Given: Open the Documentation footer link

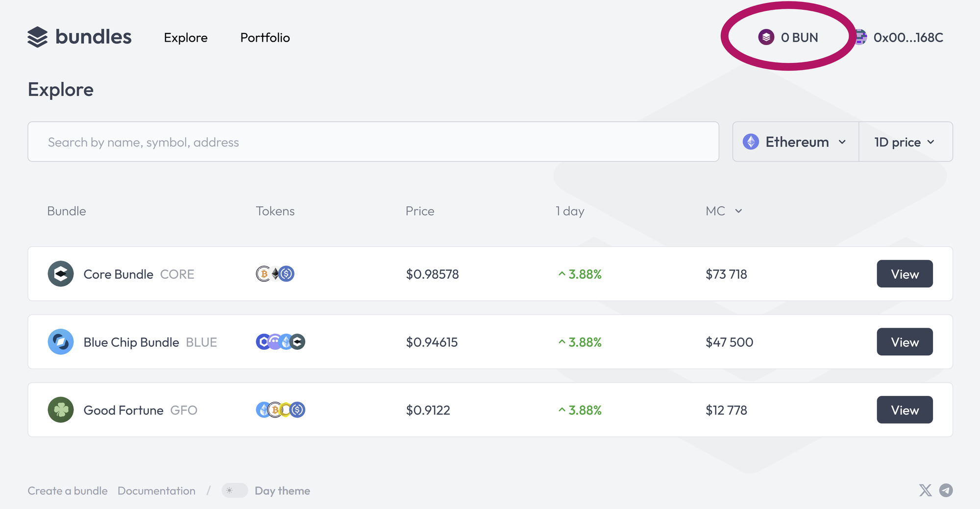Looking at the screenshot, I should coord(156,491).
